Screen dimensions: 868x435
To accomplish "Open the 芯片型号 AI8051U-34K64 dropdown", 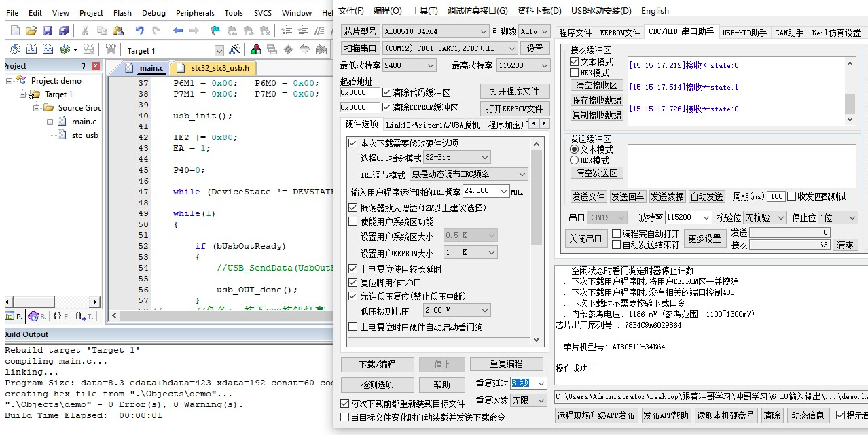I will 435,31.
